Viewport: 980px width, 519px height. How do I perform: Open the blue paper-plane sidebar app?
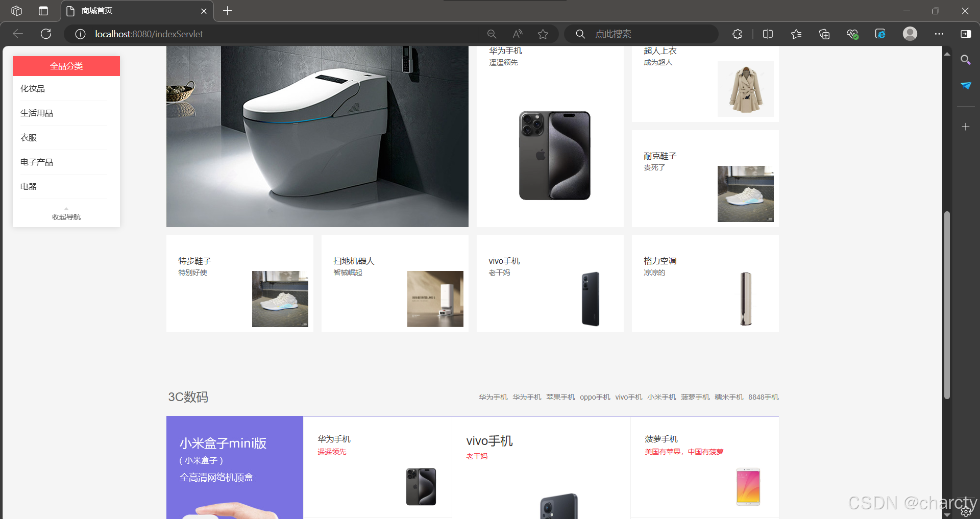pos(966,86)
